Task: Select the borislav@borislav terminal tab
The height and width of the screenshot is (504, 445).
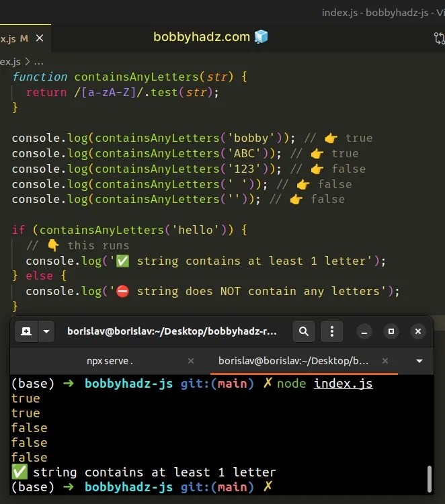Action: click(293, 361)
